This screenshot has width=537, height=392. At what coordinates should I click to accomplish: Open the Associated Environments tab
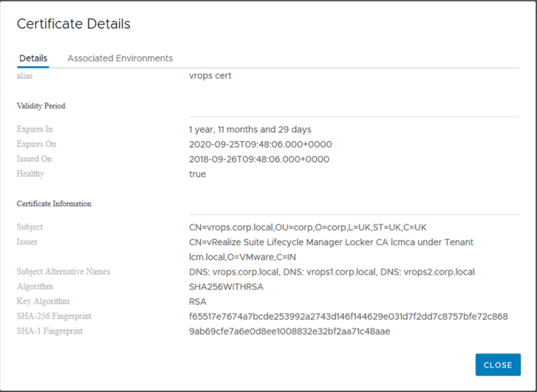(x=120, y=58)
